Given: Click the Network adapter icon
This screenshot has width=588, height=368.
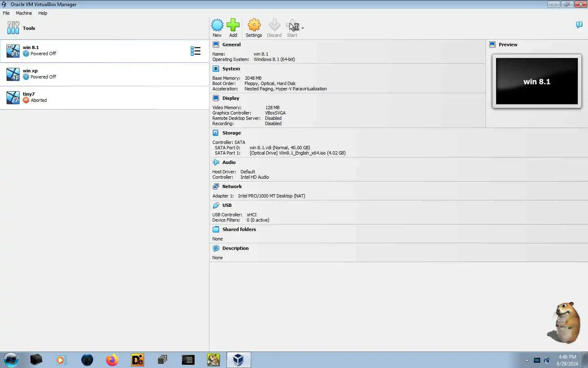Looking at the screenshot, I should coord(216,186).
